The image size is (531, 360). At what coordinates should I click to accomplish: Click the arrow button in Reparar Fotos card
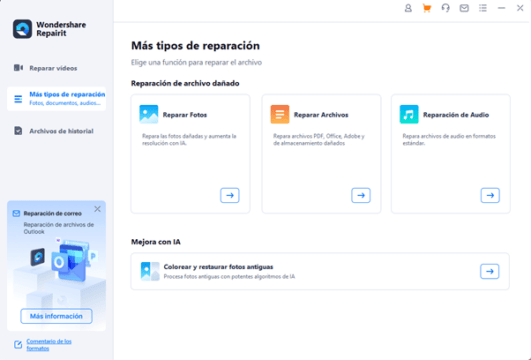pos(230,195)
